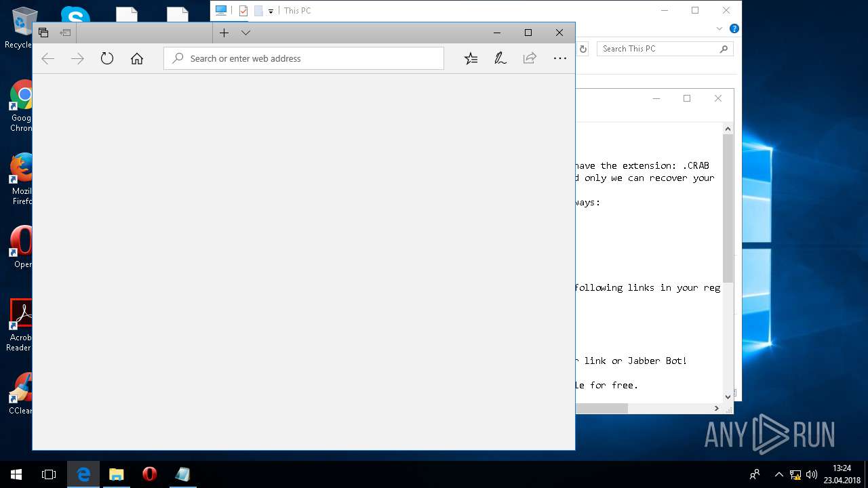The image size is (868, 488).
Task: Click the vertical scrollbar thumb in note window
Action: (x=728, y=208)
